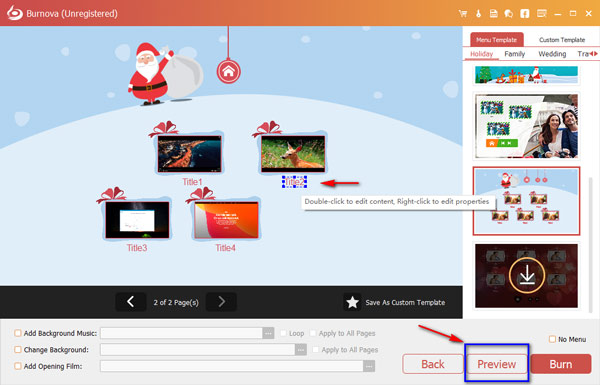Click the '2 of 2 Page(s)' indicator
The image size is (600, 385).
click(176, 302)
